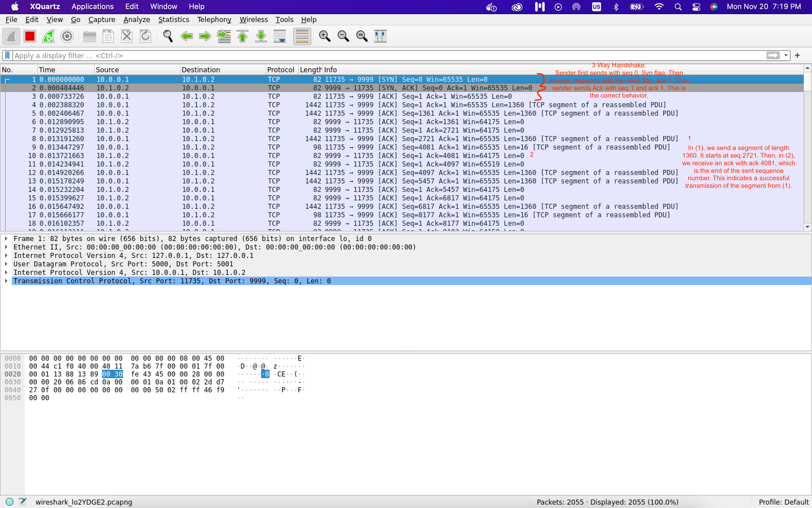Expand Transmission Control Protocol details row

pyautogui.click(x=6, y=281)
